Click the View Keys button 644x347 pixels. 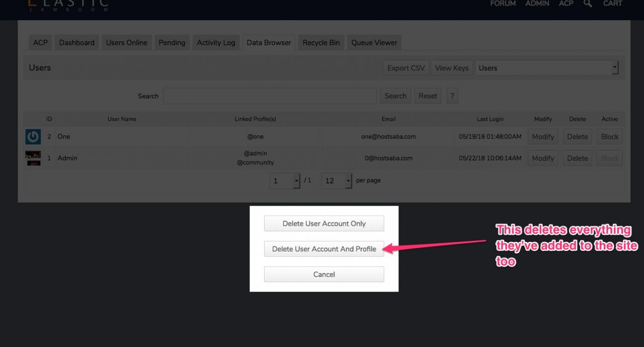click(451, 68)
